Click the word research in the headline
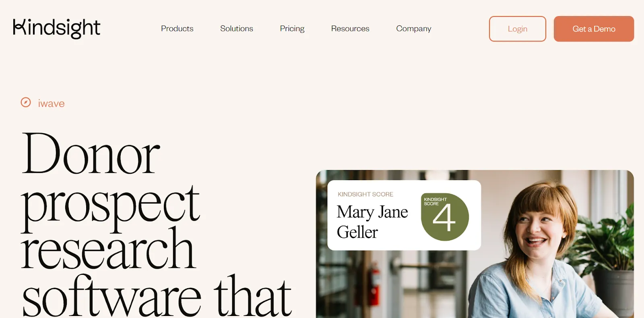 [x=108, y=250]
